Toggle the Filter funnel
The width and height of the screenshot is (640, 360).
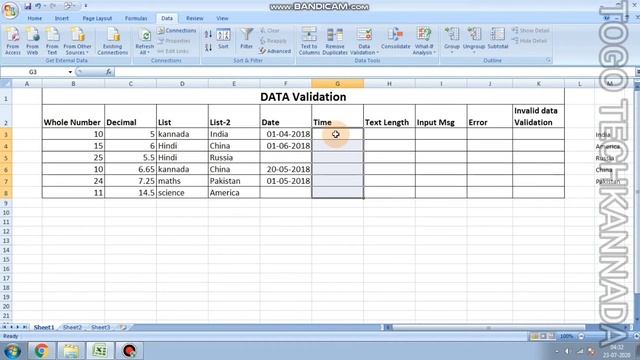(x=247, y=38)
